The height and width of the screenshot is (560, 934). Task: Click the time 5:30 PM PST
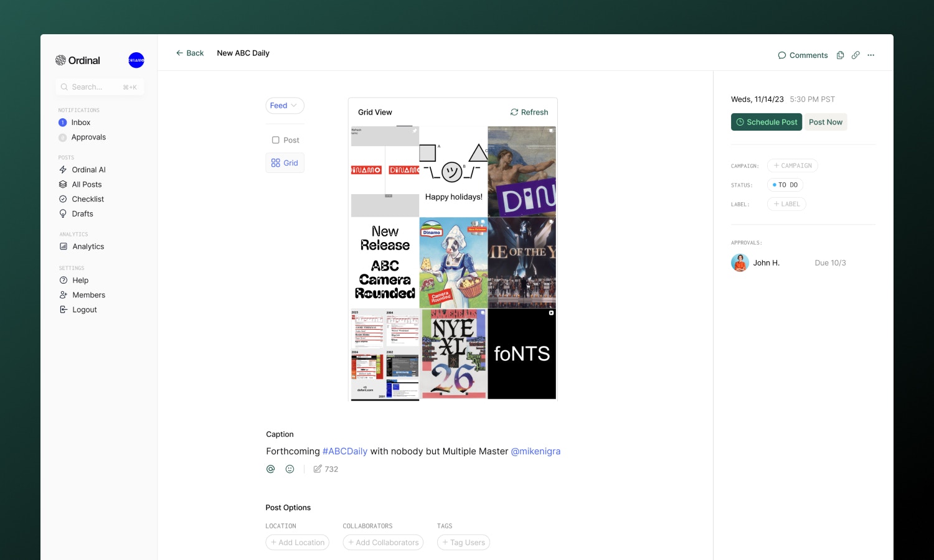pyautogui.click(x=812, y=100)
